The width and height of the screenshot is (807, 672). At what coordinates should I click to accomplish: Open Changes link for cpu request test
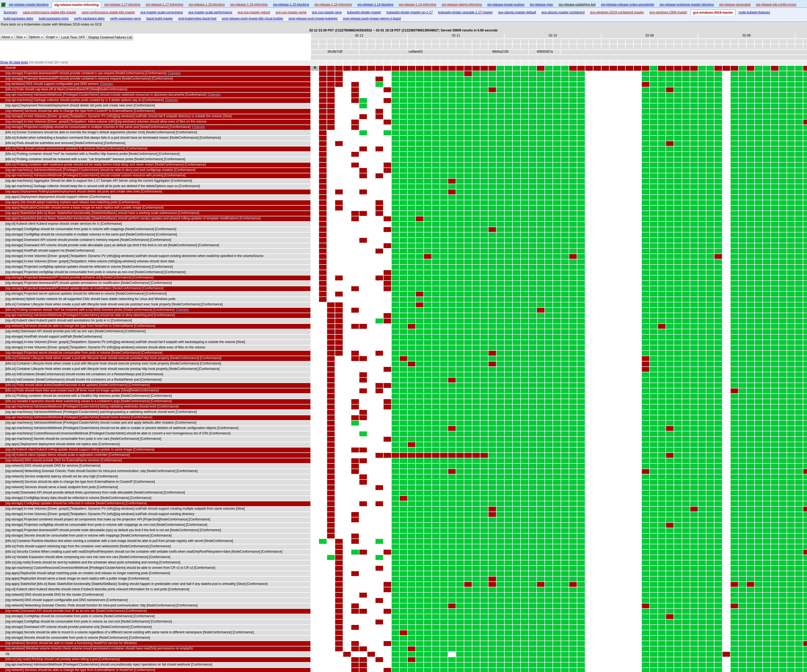[174, 73]
